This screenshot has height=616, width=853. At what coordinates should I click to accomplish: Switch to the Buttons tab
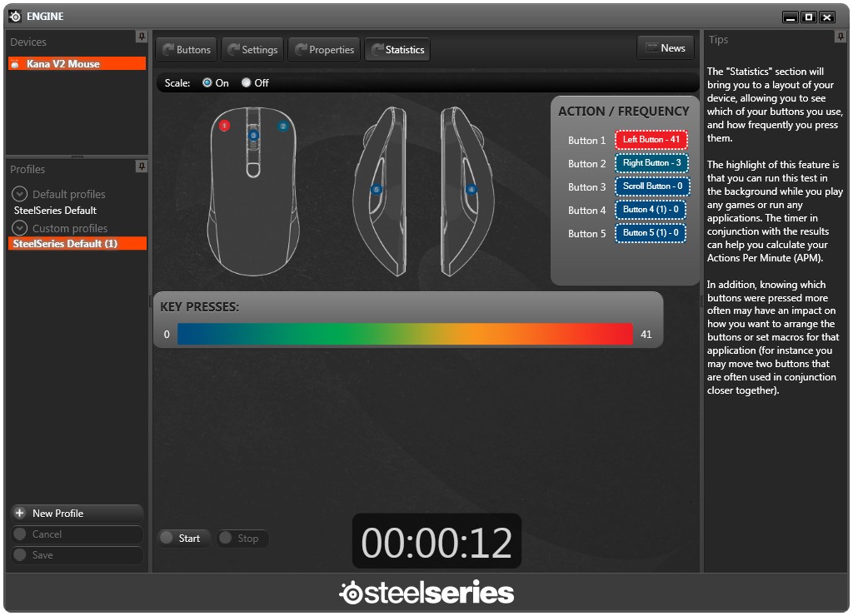click(x=187, y=49)
